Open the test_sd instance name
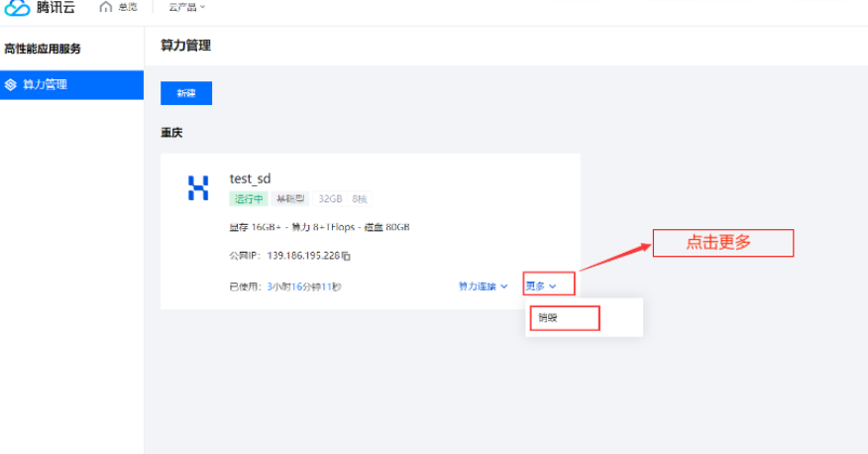 pos(250,178)
